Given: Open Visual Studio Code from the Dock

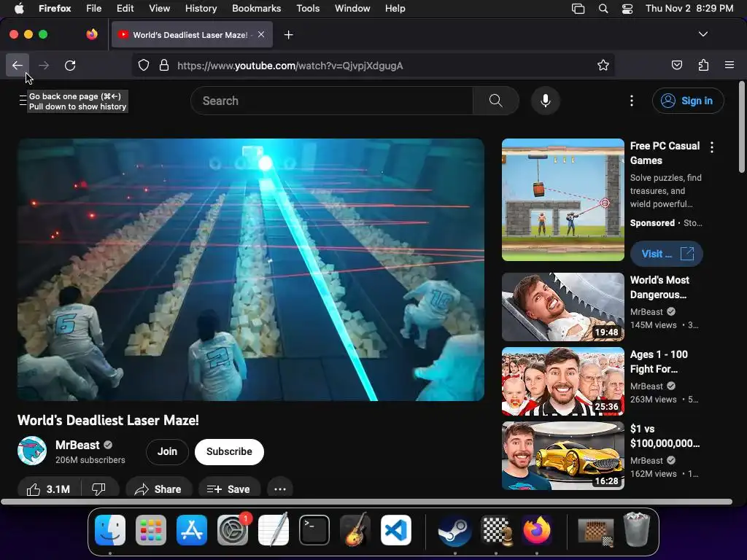Looking at the screenshot, I should [x=396, y=530].
